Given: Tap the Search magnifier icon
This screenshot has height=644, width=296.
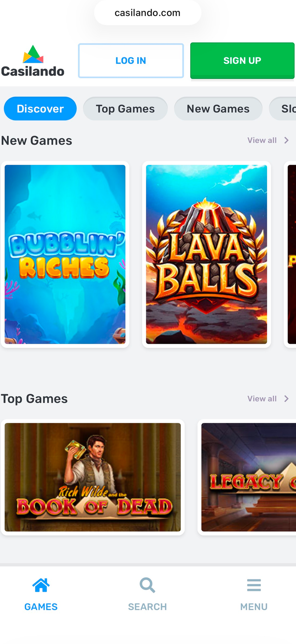Looking at the screenshot, I should (147, 585).
